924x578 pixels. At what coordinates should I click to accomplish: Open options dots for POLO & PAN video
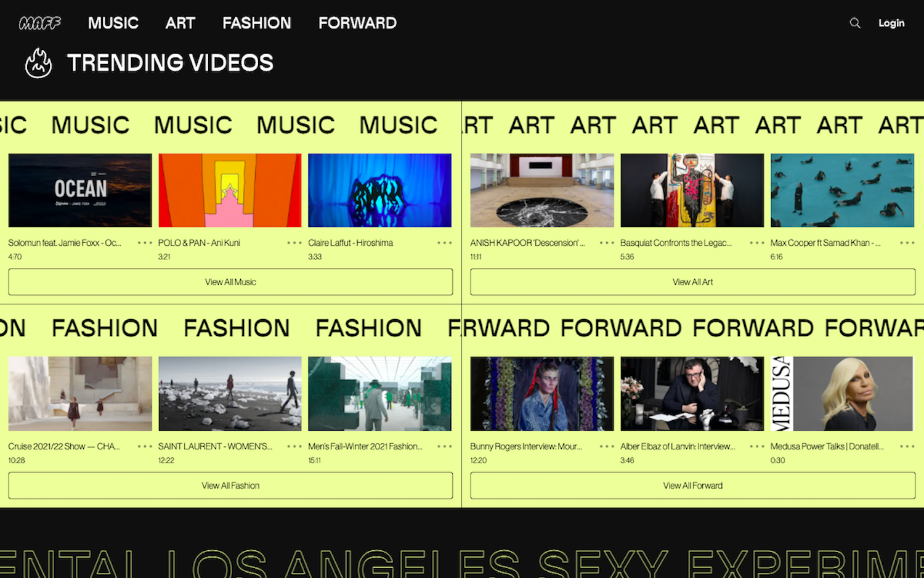(294, 243)
